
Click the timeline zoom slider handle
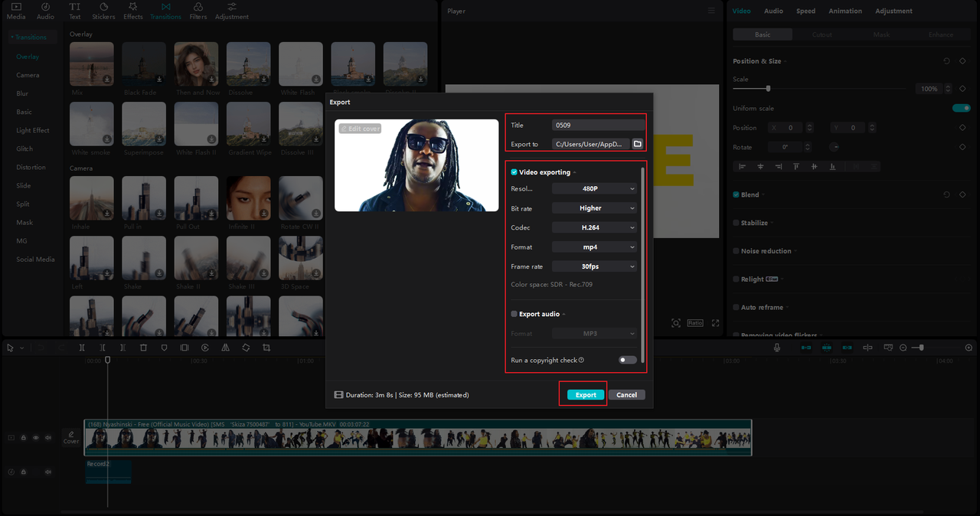pyautogui.click(x=921, y=348)
